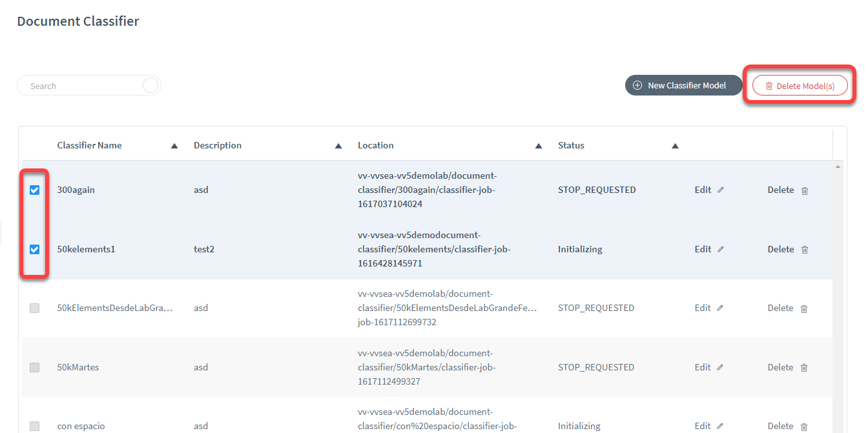Screen dimensions: 868x433
Task: Click the trash icon in the con espacio row
Action: [804, 427]
